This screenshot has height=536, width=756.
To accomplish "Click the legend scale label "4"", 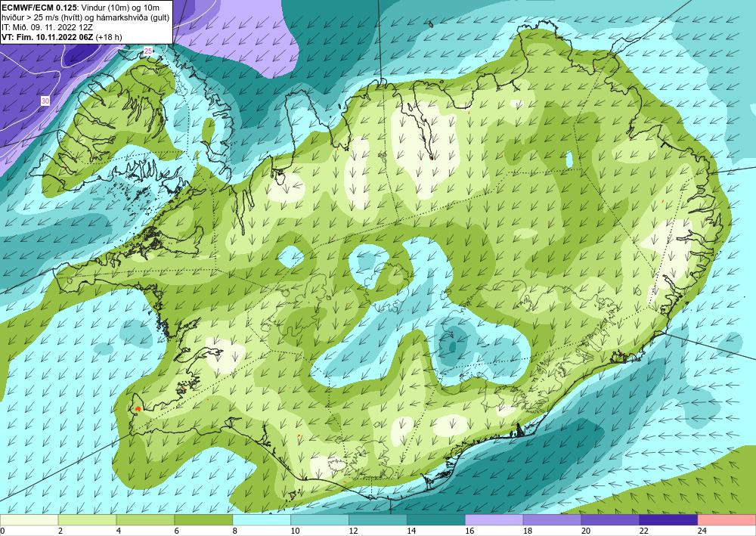I will [x=119, y=531].
